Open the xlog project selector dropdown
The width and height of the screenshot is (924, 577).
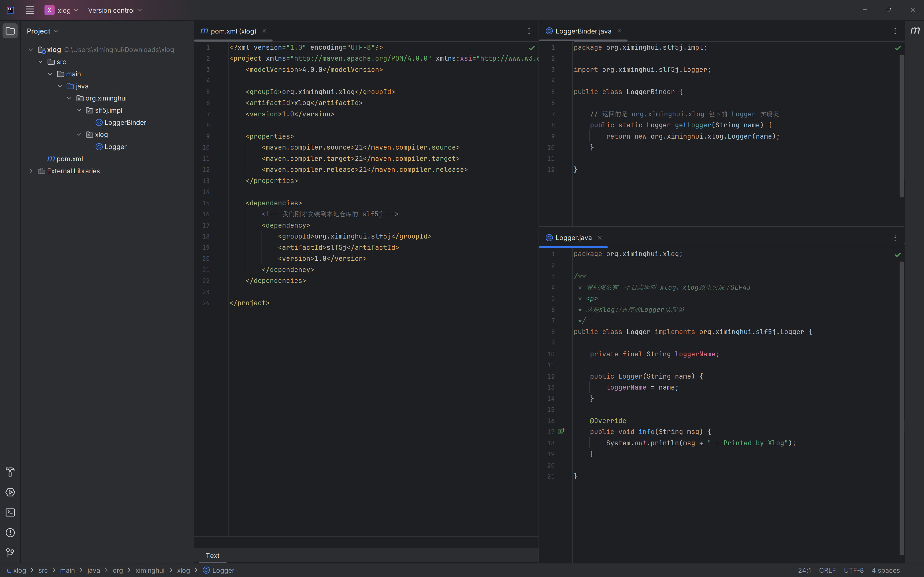point(62,10)
